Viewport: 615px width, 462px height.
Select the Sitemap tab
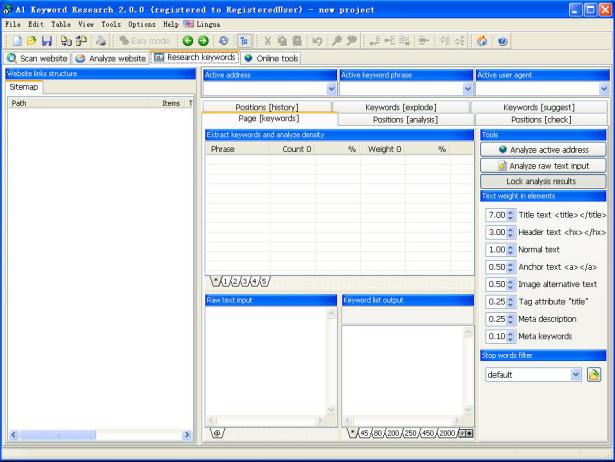(24, 87)
